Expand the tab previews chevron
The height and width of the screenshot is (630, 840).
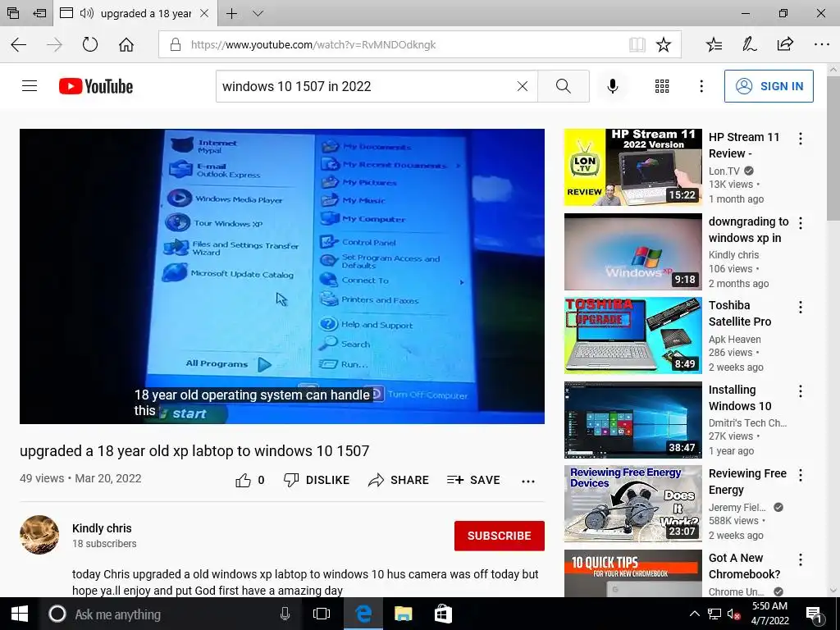coord(258,13)
